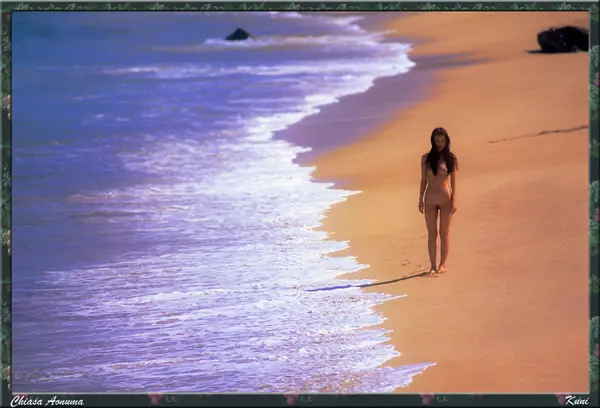
Task: Select the dark rock on the sand
Action: (563, 39)
